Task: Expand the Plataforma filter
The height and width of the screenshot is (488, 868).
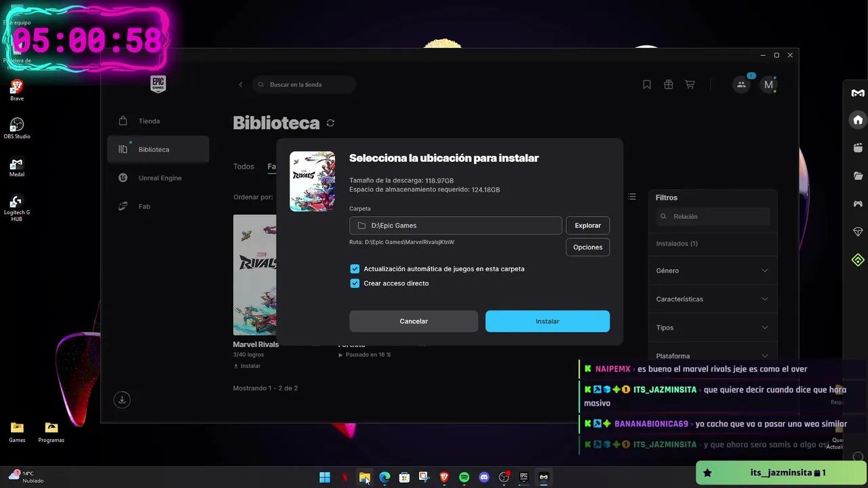Action: 712,356
